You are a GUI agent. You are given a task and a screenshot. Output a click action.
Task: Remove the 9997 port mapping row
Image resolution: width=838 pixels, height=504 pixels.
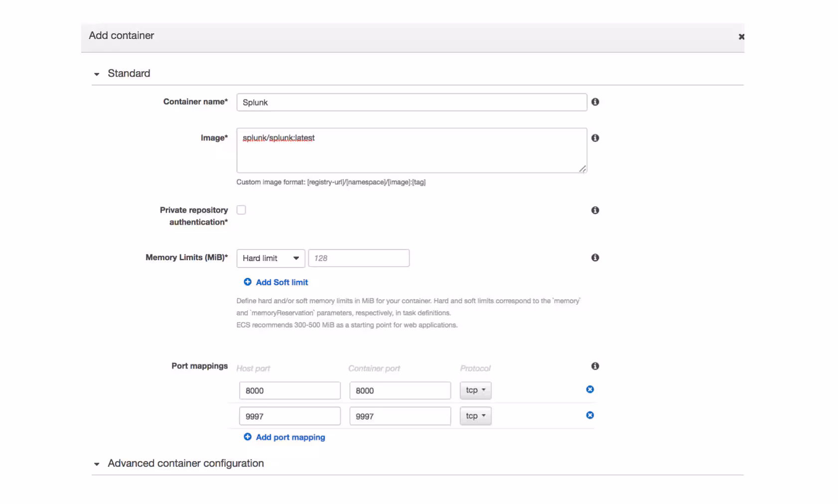click(590, 415)
